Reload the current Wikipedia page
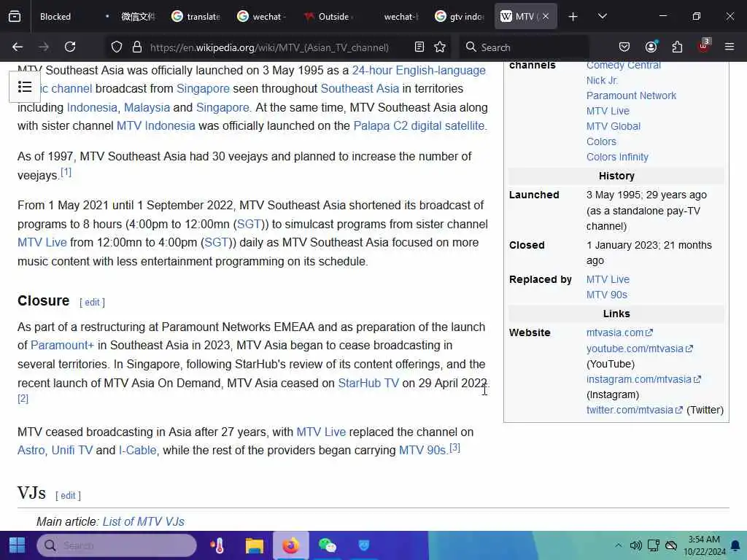 [70, 47]
